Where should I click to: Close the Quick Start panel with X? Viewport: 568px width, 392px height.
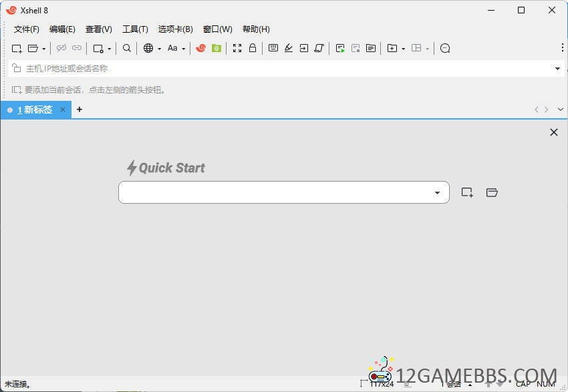[553, 132]
